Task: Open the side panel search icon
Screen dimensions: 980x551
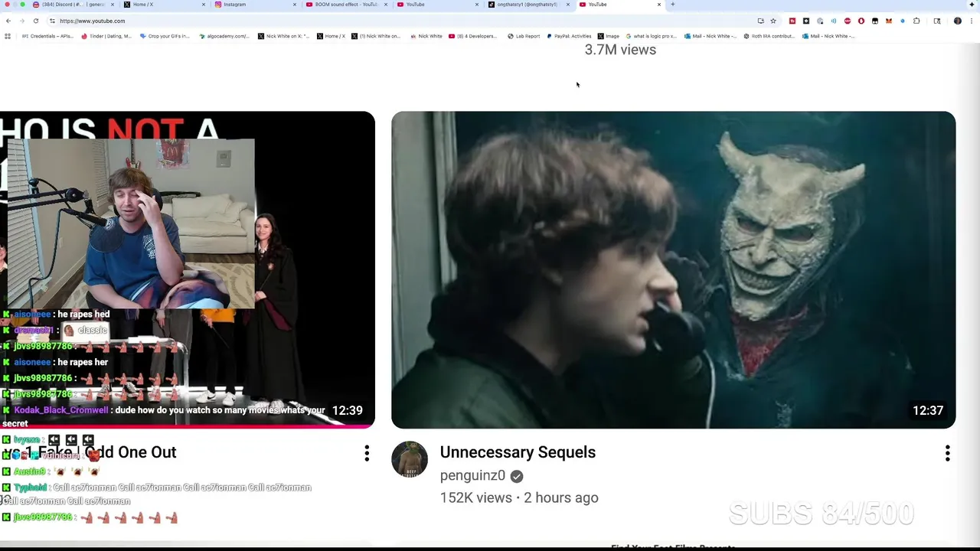Action: 937,21
